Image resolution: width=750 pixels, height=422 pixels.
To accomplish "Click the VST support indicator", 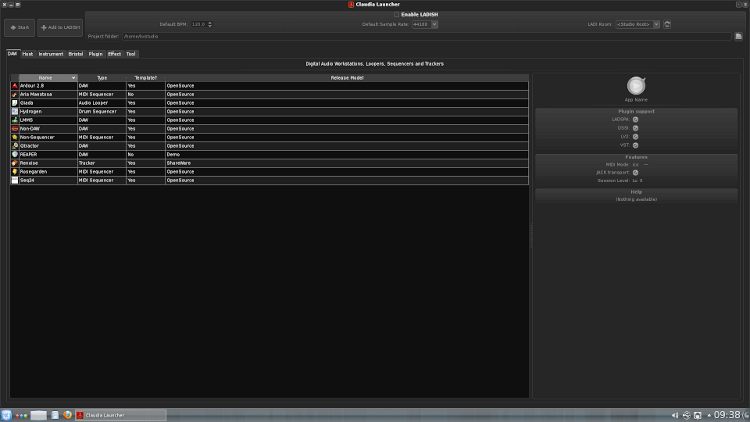I will (636, 145).
